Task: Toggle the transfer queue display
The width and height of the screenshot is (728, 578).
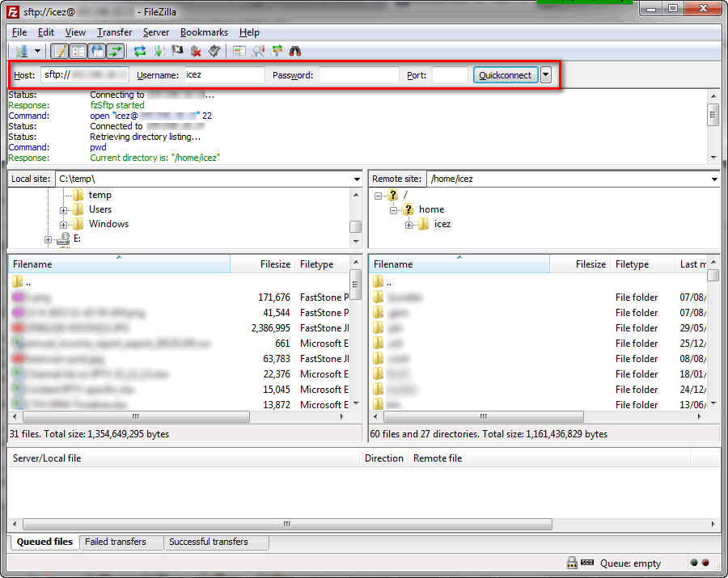Action: pyautogui.click(x=116, y=51)
